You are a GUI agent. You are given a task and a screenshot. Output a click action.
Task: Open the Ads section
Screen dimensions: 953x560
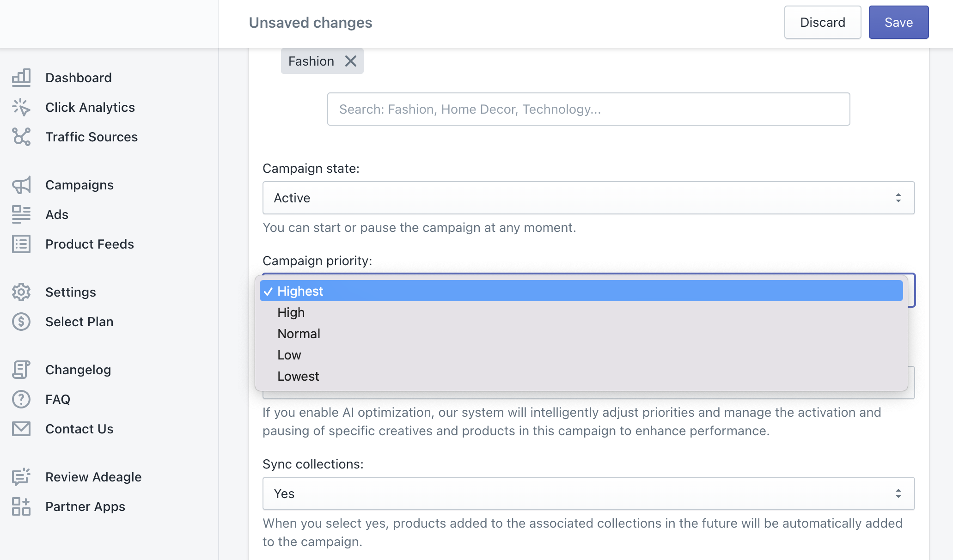[56, 214]
